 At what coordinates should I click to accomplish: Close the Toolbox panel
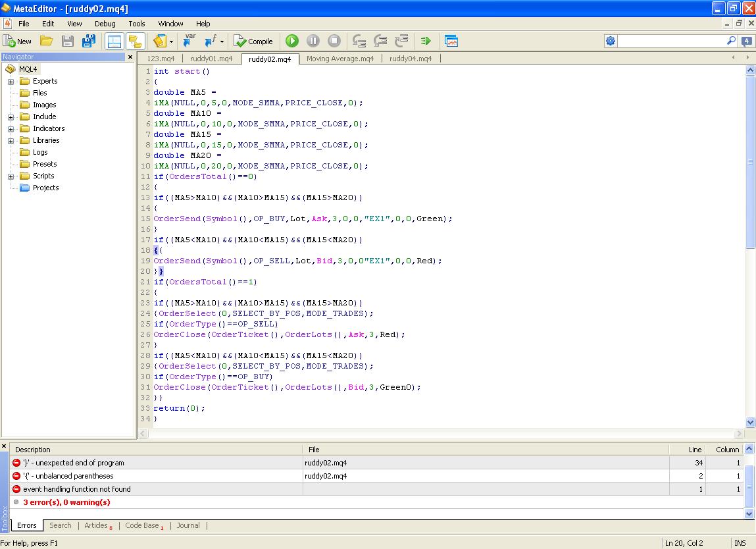click(x=4, y=446)
